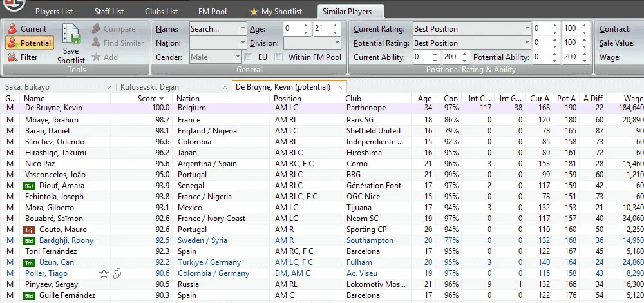Click the Sheffield United club cell
This screenshot has height=303, width=644.
(374, 131)
